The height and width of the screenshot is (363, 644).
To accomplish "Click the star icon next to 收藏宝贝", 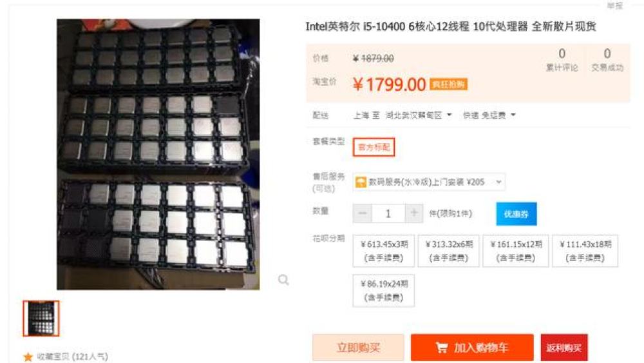I will [28, 357].
